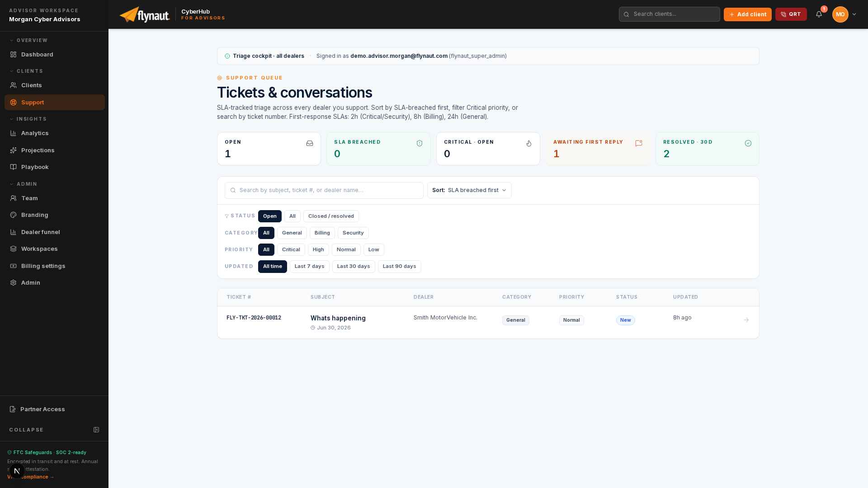
Task: Filter category by Security
Action: coord(353,233)
